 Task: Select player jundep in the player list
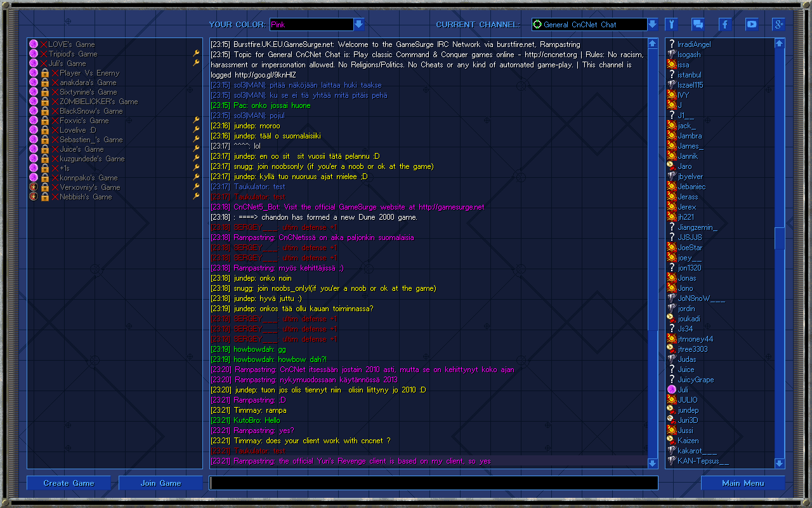pos(688,410)
